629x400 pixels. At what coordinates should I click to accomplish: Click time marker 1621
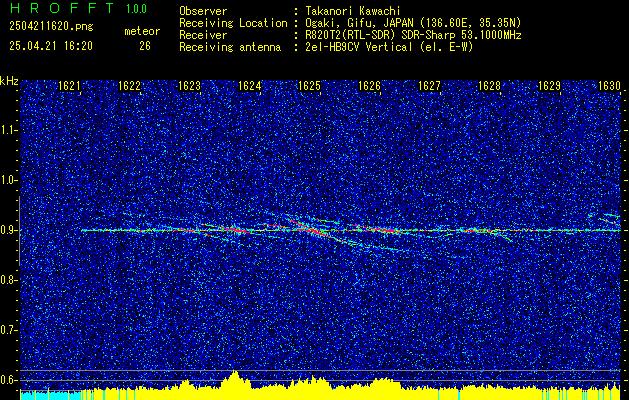click(x=69, y=86)
